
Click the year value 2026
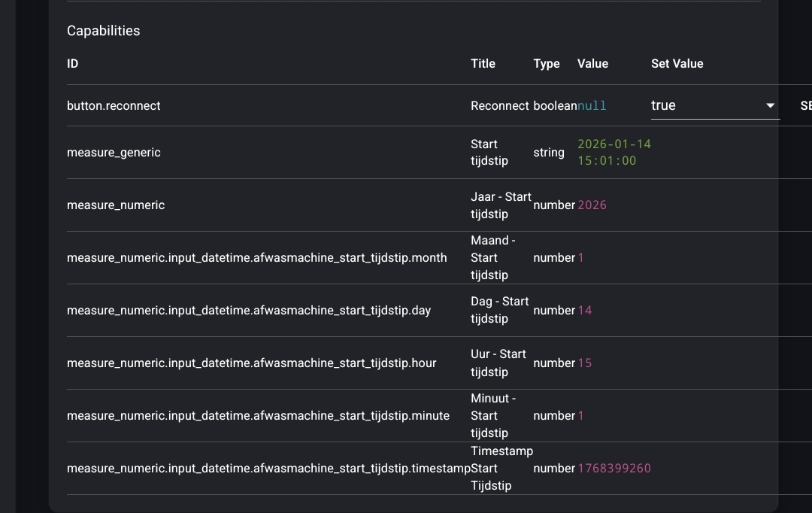[592, 205]
